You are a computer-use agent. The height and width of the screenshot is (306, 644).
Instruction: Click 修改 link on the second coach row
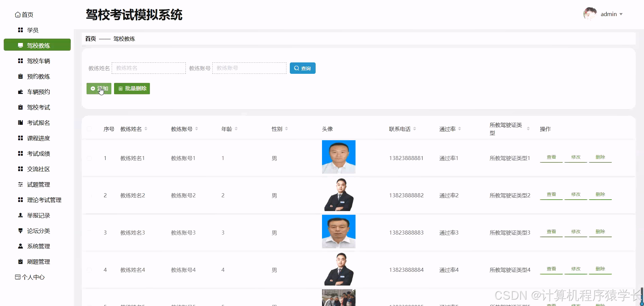pyautogui.click(x=576, y=194)
